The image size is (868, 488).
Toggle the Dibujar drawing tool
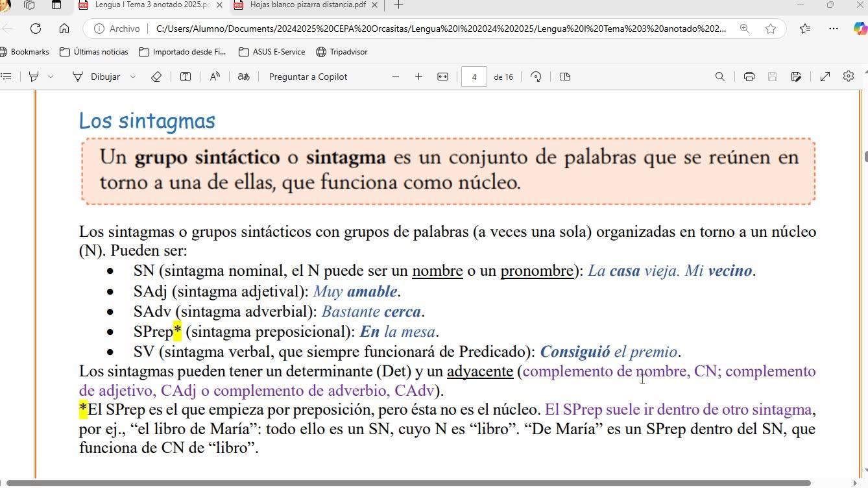(x=96, y=77)
